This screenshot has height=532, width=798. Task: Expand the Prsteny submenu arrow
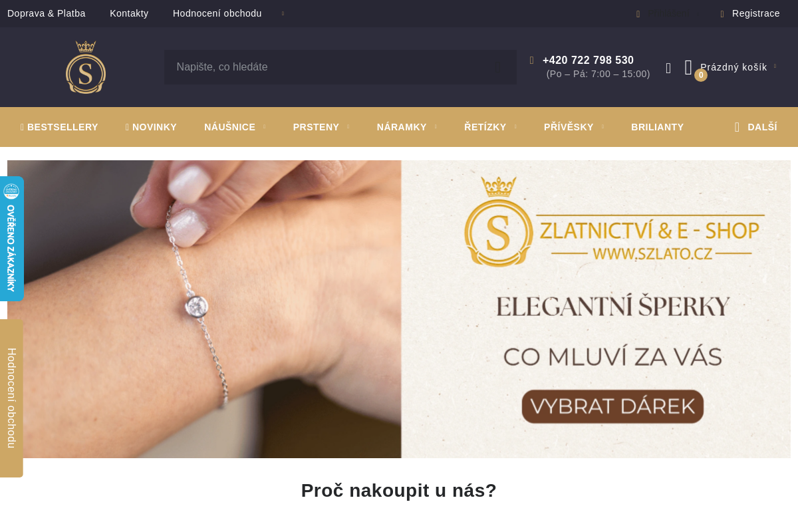click(x=348, y=127)
